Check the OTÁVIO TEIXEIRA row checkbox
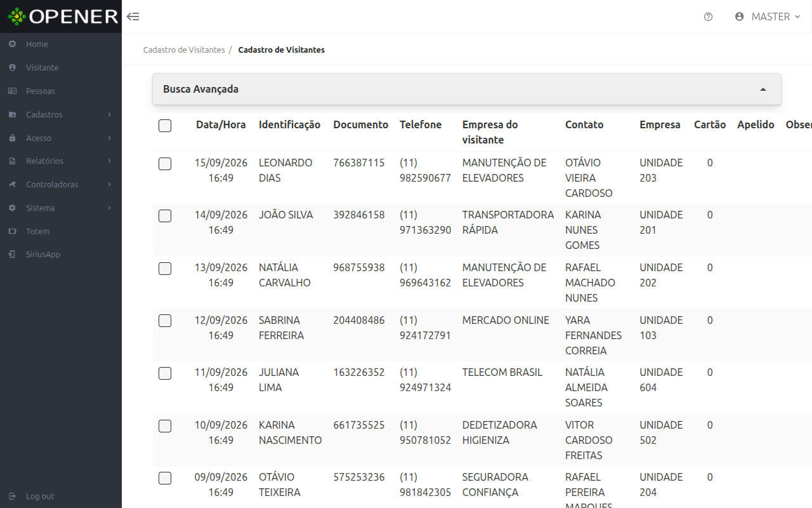 click(x=165, y=478)
